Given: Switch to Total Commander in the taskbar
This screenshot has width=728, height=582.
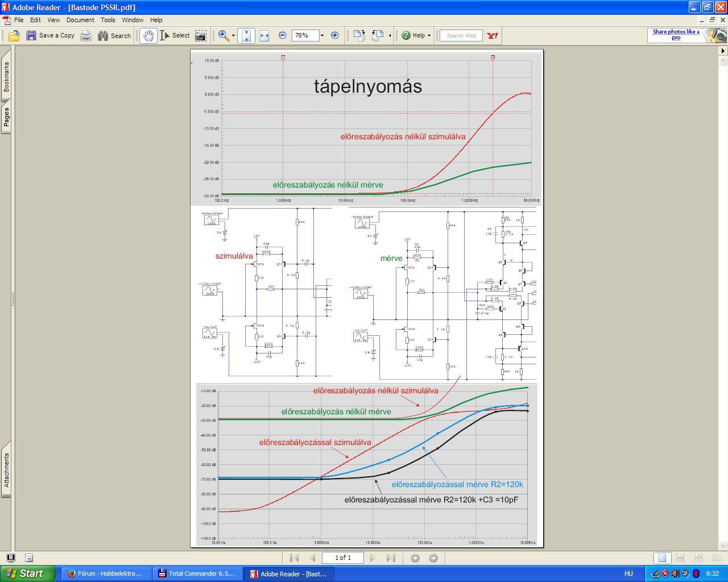Looking at the screenshot, I should tap(197, 573).
